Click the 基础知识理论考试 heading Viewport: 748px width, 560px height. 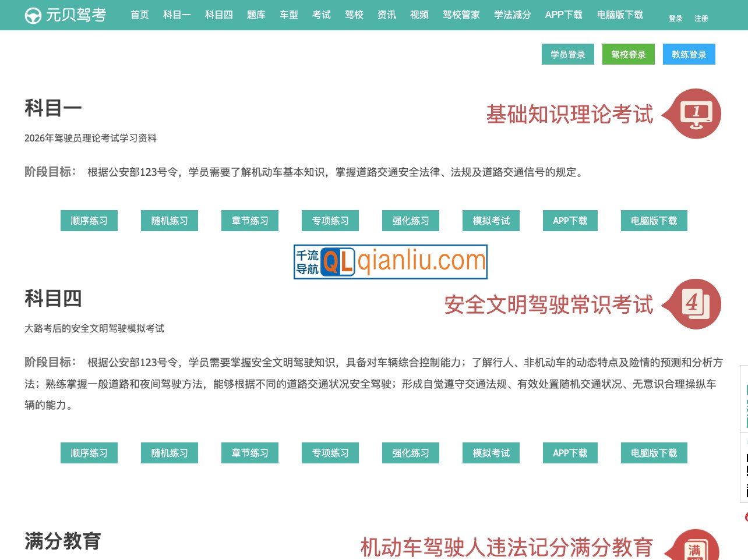click(x=570, y=115)
